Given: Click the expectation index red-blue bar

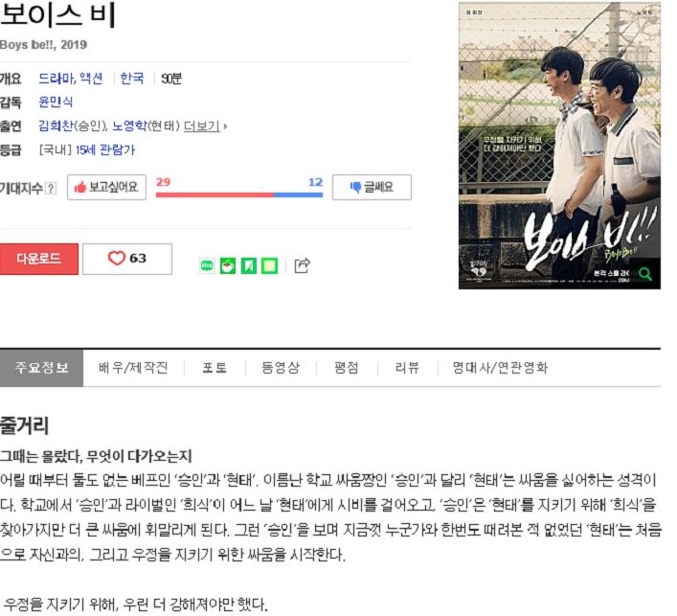Looking at the screenshot, I should pos(239,194).
